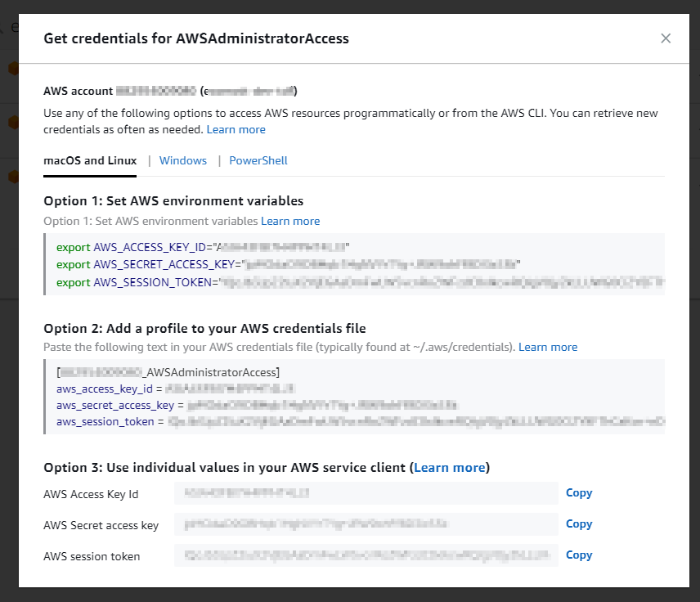Image resolution: width=700 pixels, height=602 pixels.
Task: Click the export AWS_SECRET_ACCESS_KEY line
Action: pos(289,264)
